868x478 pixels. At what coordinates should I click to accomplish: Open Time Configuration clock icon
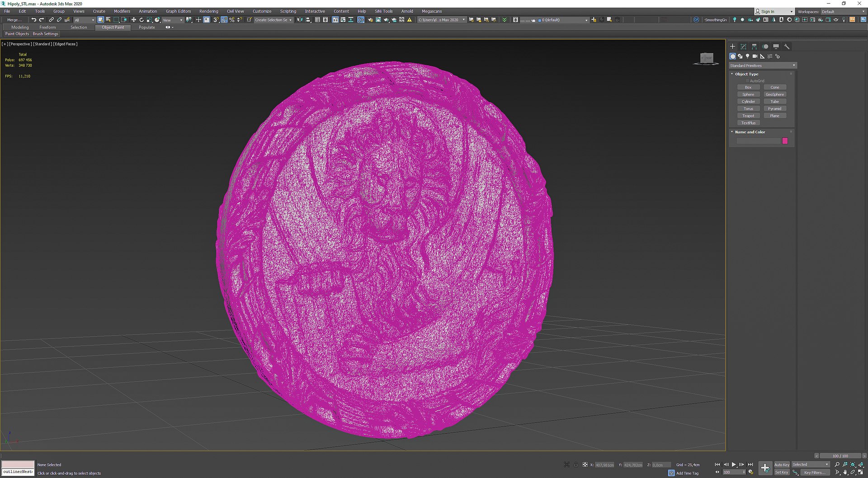[751, 472]
